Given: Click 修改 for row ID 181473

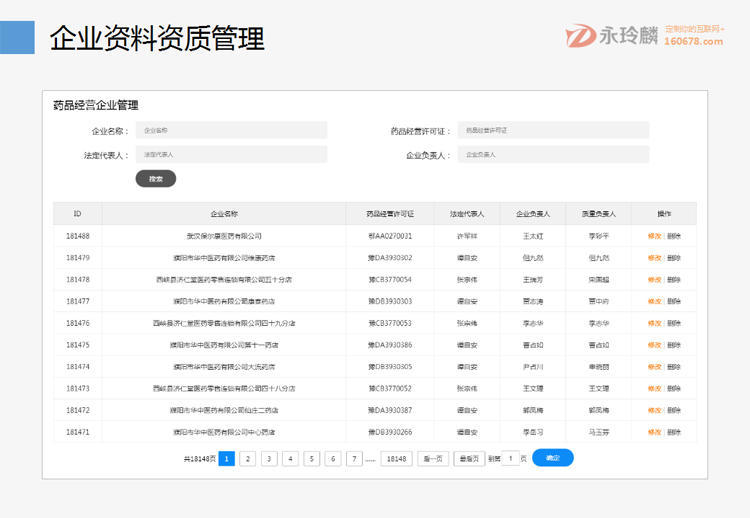Looking at the screenshot, I should point(654,388).
